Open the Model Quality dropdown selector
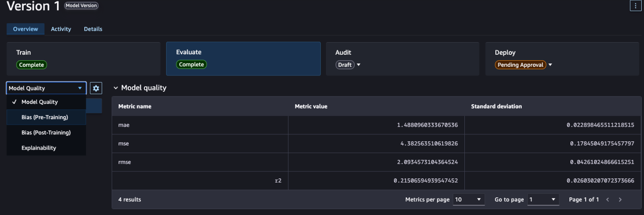The image size is (644, 215). pos(46,88)
